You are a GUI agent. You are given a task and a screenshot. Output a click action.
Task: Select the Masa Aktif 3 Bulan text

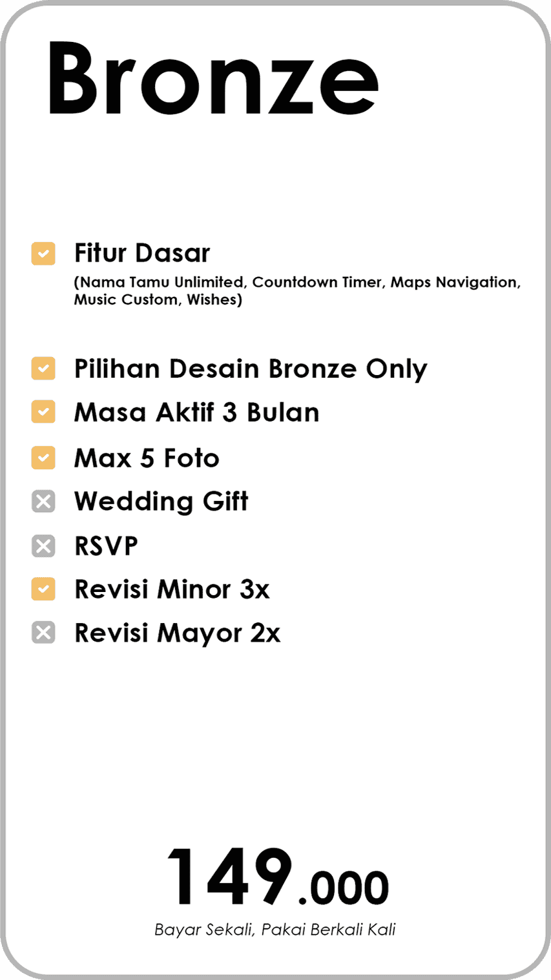click(196, 413)
